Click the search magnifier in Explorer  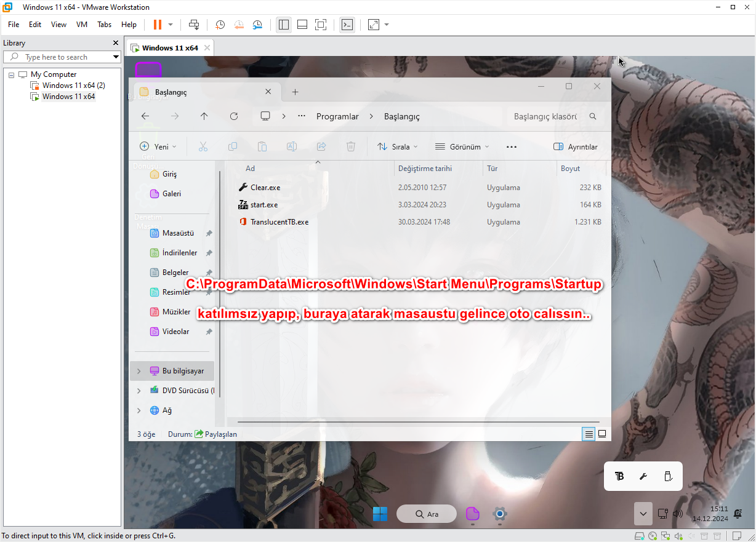[x=593, y=116]
